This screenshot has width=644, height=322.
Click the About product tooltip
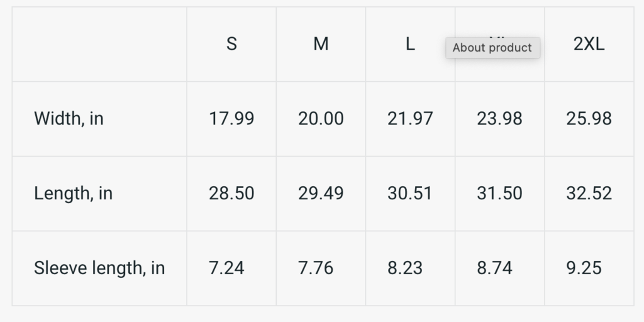point(492,48)
